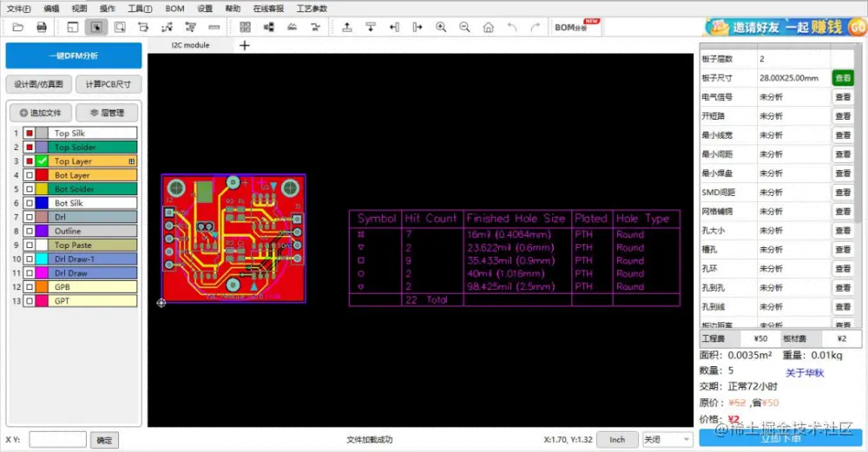Click the grid panelization icon
The width and height of the screenshot is (868, 452).
(x=246, y=27)
